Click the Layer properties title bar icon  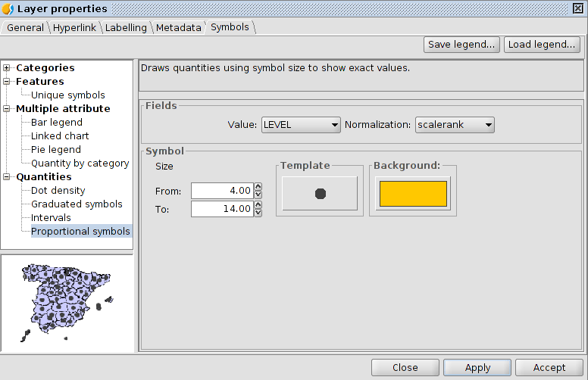(x=8, y=9)
